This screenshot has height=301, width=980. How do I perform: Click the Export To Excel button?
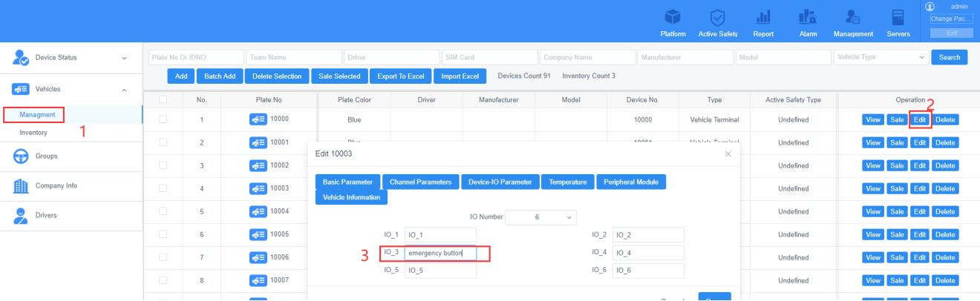click(400, 76)
